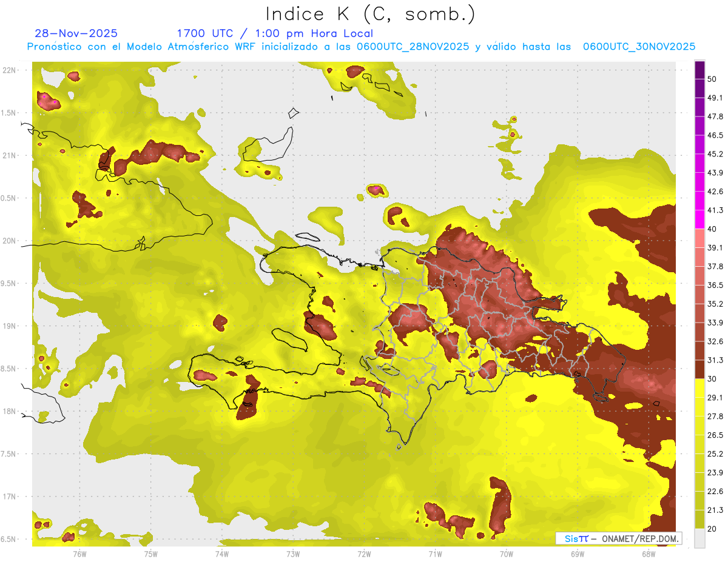Pick the bright magenta swatch between 40 and 41.3
The height and width of the screenshot is (562, 728).
(699, 219)
